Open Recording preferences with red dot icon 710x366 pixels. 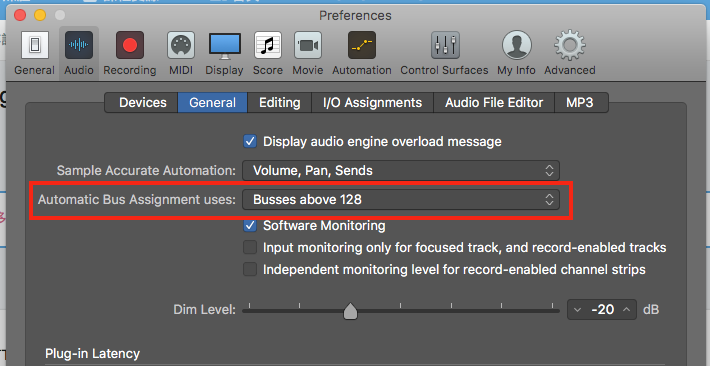coord(130,45)
